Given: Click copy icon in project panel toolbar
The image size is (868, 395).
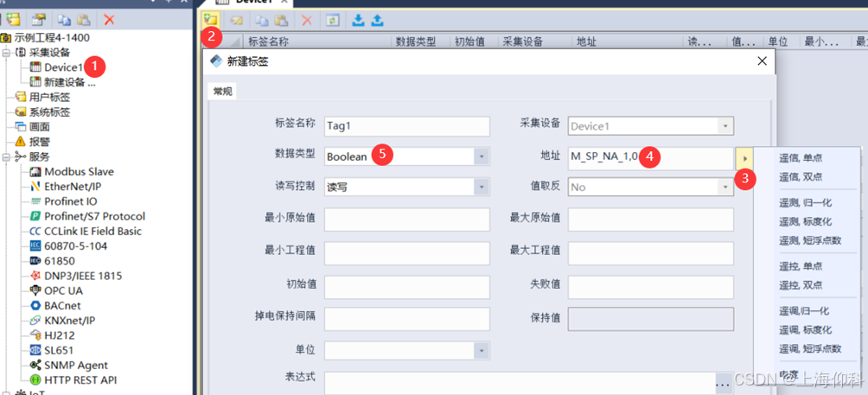Looking at the screenshot, I should [65, 20].
